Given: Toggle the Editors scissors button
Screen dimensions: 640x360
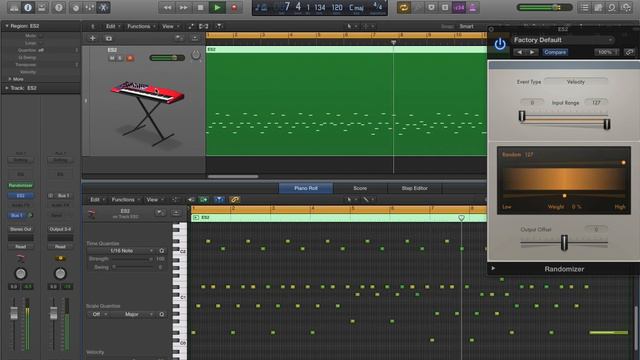Looking at the screenshot, I should pos(103,7).
